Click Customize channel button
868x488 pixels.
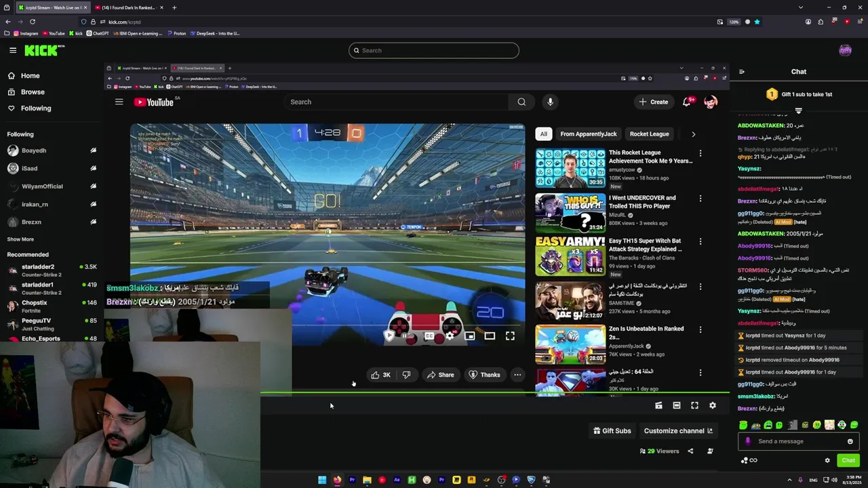coord(678,431)
